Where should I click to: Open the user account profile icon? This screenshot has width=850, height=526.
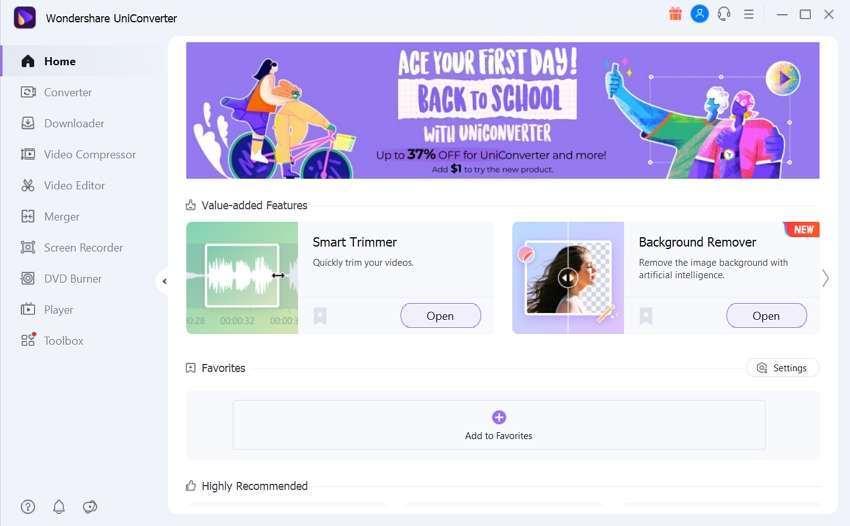[x=699, y=14]
